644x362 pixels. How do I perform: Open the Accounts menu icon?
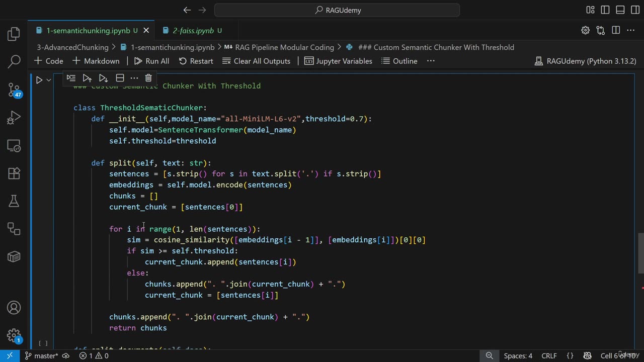[x=14, y=308]
